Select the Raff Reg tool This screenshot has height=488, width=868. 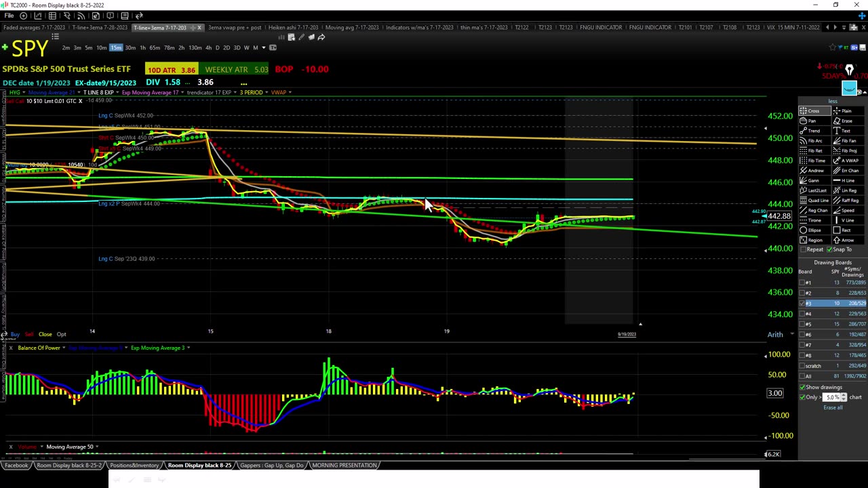tap(848, 200)
